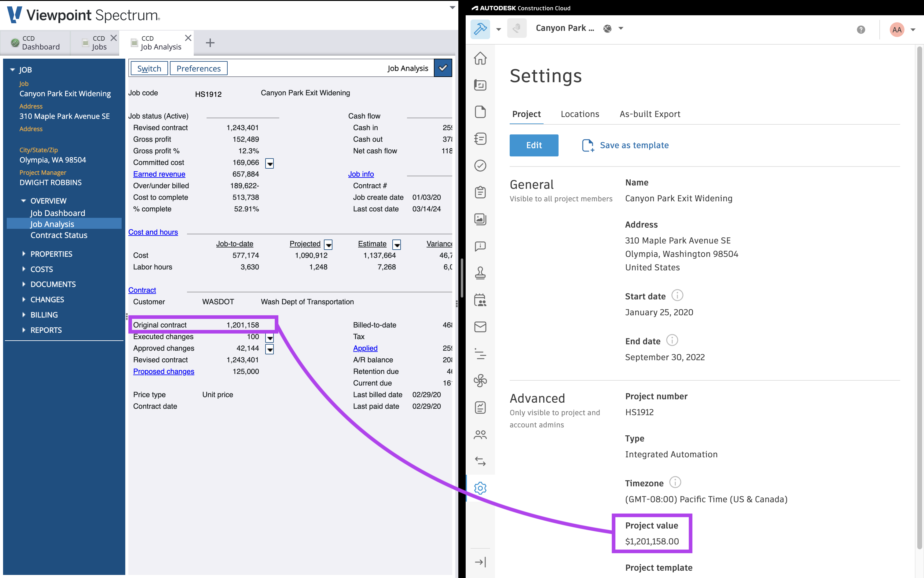Open the Committed cost dropdown arrow

269,164
